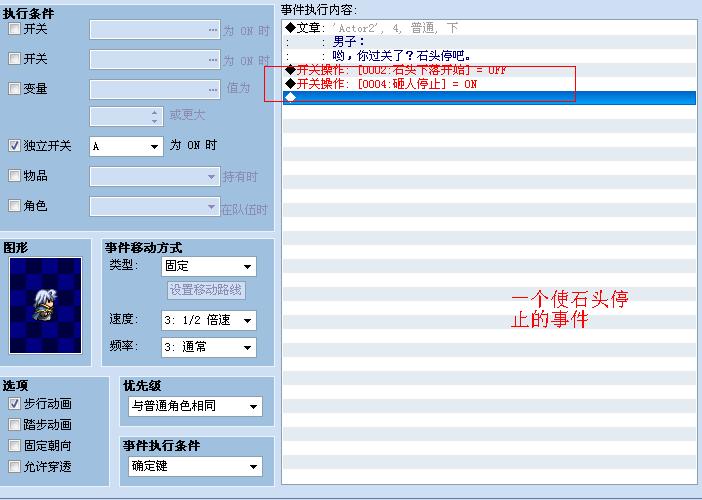Select the character sprite graphic preview
Image resolution: width=702 pixels, height=500 pixels.
tap(46, 305)
